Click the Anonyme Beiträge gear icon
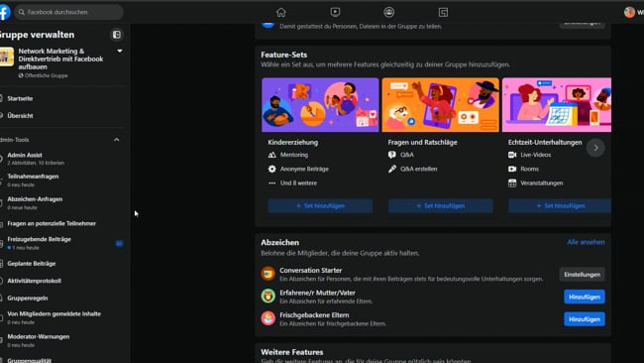The width and height of the screenshot is (644, 363). (x=271, y=169)
